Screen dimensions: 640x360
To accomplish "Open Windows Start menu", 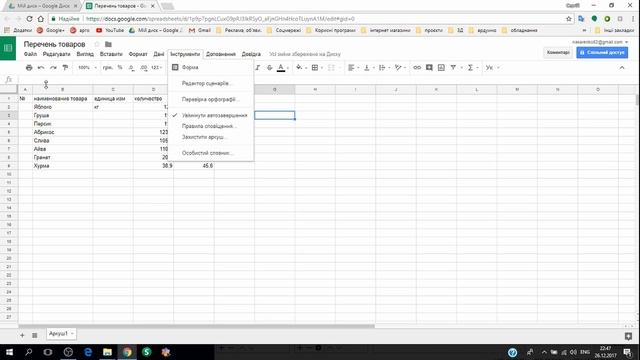I will point(9,352).
